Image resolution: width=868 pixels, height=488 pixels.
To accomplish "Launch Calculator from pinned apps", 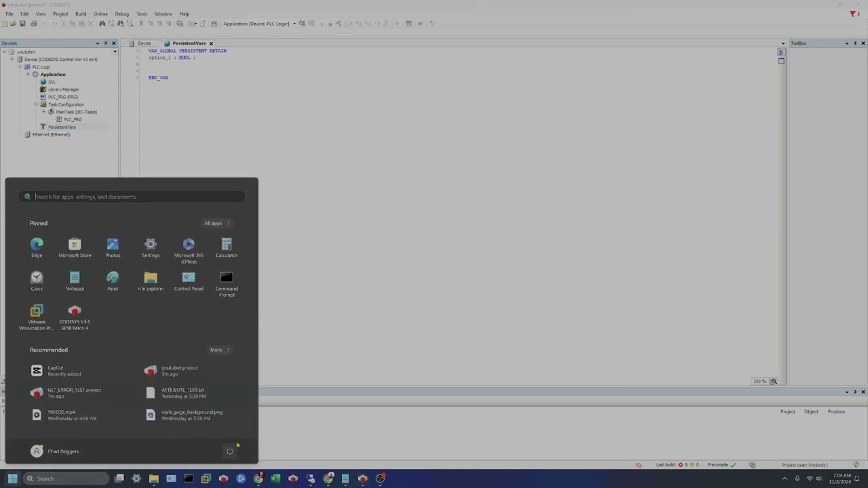I will pyautogui.click(x=226, y=247).
